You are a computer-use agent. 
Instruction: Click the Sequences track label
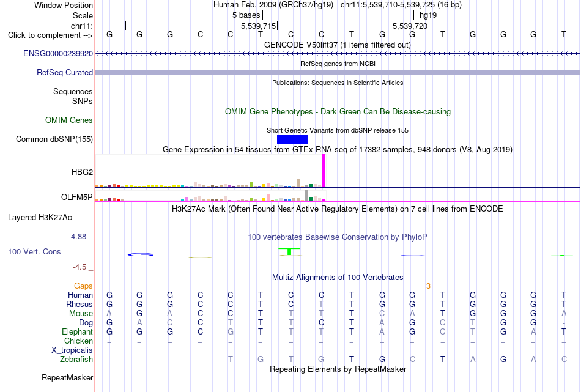(x=73, y=92)
